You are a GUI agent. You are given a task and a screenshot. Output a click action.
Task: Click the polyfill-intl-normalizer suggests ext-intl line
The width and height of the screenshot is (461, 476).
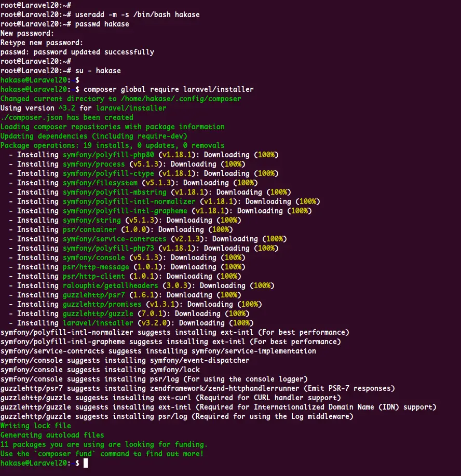174,332
